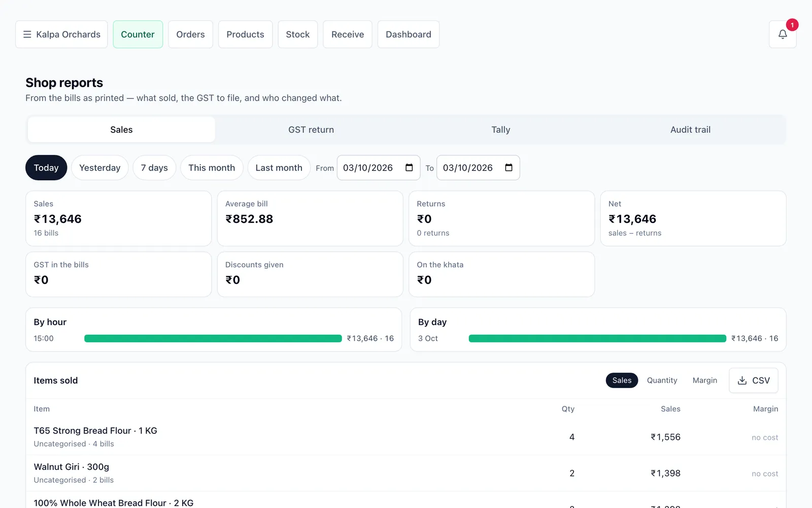Open the Orders page
812x508 pixels.
coord(190,35)
